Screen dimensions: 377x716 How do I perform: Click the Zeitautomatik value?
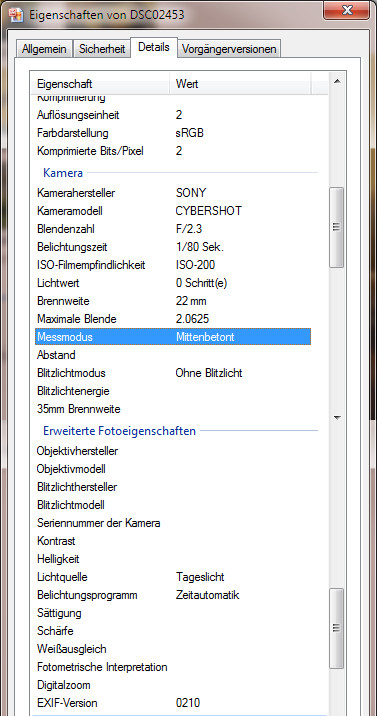pyautogui.click(x=208, y=595)
